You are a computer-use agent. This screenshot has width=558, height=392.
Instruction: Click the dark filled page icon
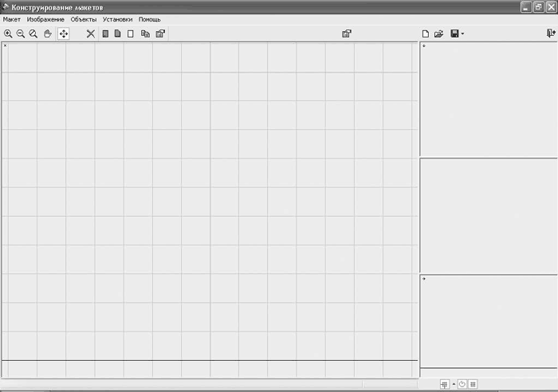[x=105, y=33]
